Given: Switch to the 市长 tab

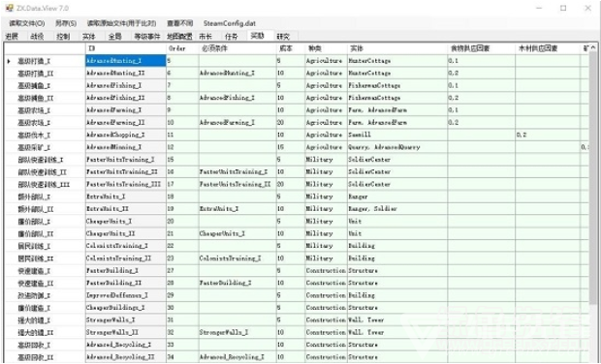Looking at the screenshot, I should pyautogui.click(x=206, y=37).
